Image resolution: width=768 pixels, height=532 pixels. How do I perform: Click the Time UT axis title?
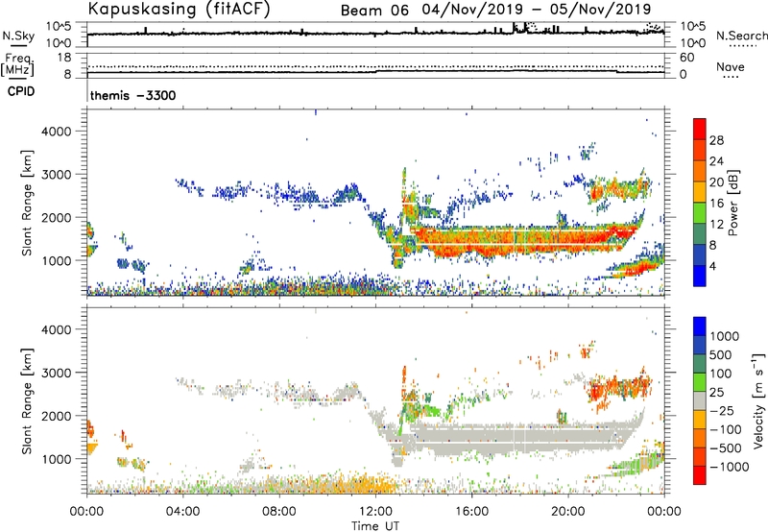(x=375, y=526)
